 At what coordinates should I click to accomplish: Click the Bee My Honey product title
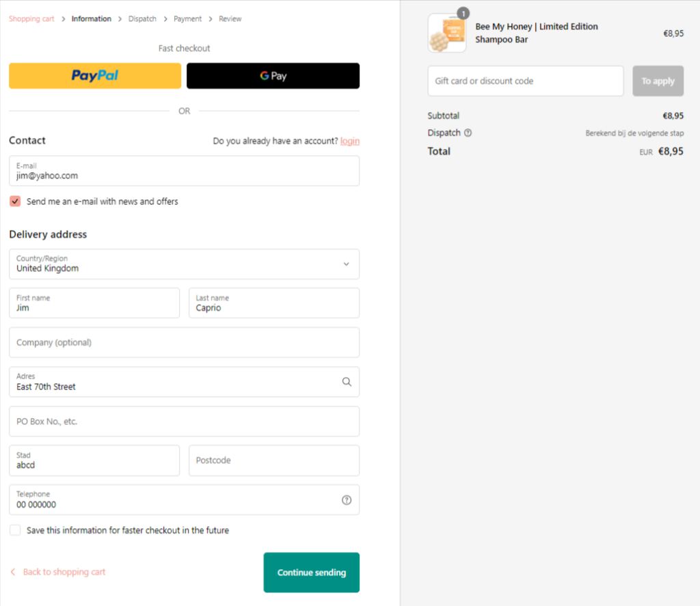pos(536,33)
